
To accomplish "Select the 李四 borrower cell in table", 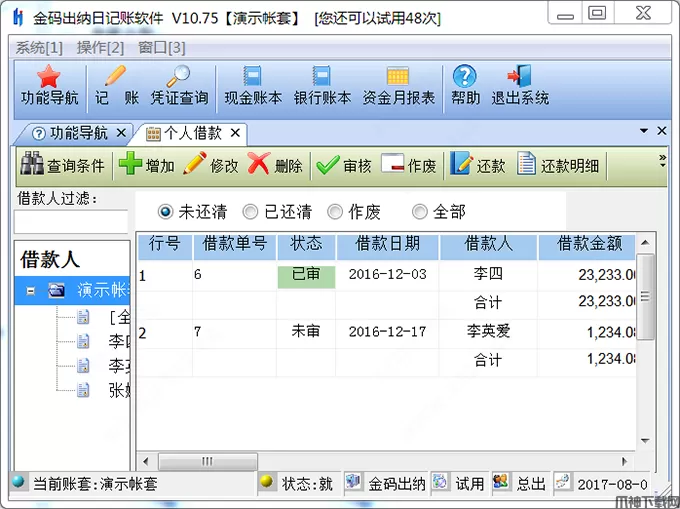I will pyautogui.click(x=488, y=274).
